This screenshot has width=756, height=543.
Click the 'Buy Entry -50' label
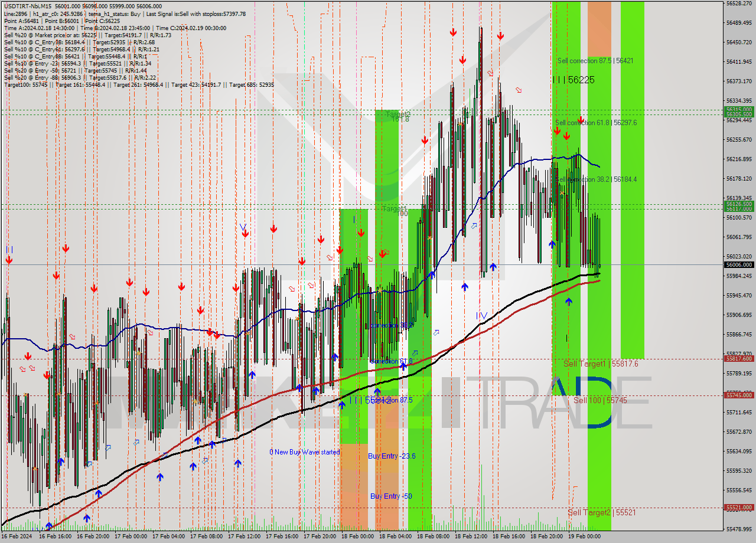tap(391, 496)
